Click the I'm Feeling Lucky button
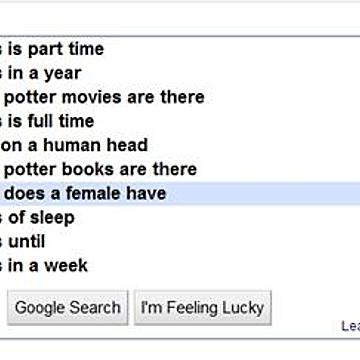The image size is (360, 360). [203, 307]
